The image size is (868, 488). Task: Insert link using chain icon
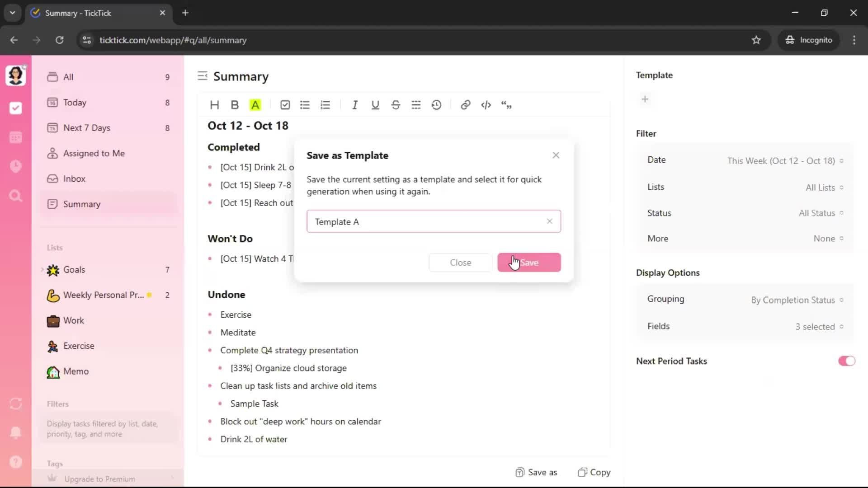click(x=465, y=105)
